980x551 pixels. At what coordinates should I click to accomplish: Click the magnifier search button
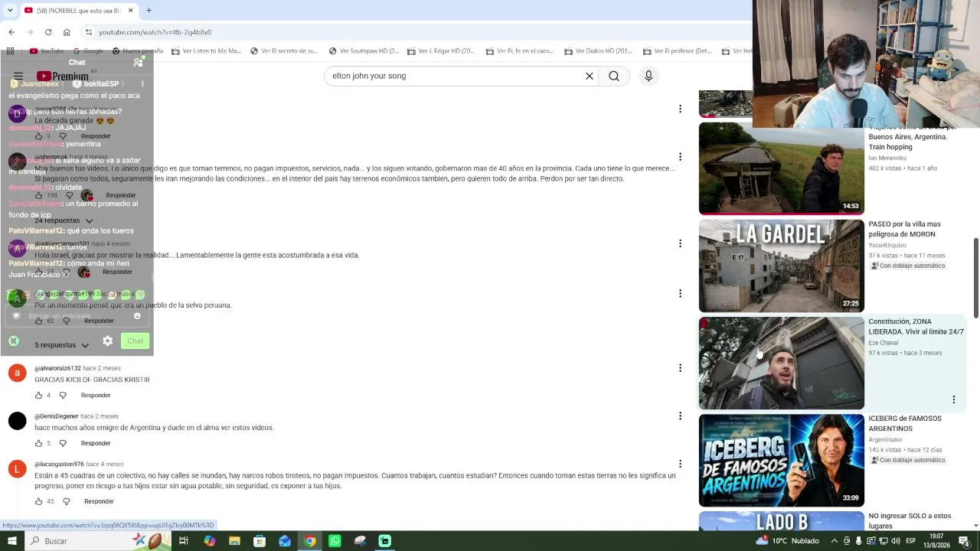click(614, 76)
